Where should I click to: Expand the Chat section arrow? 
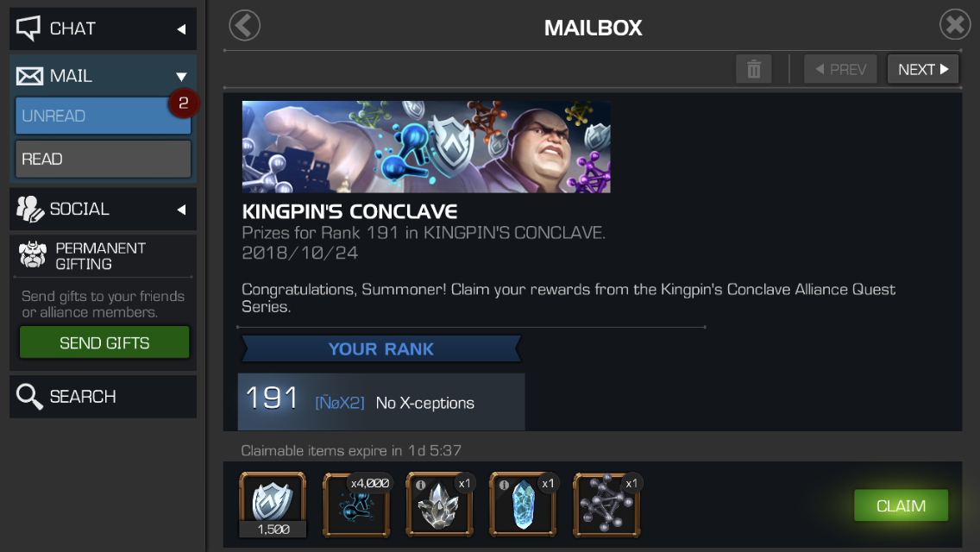pyautogui.click(x=181, y=28)
